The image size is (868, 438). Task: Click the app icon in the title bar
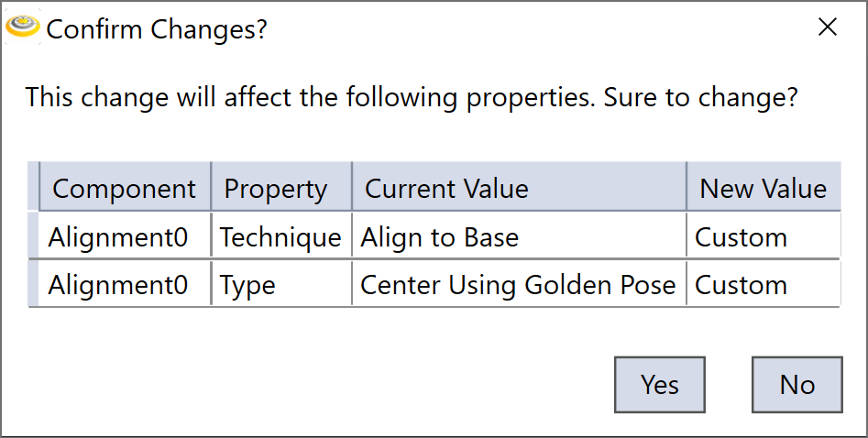coord(22,27)
